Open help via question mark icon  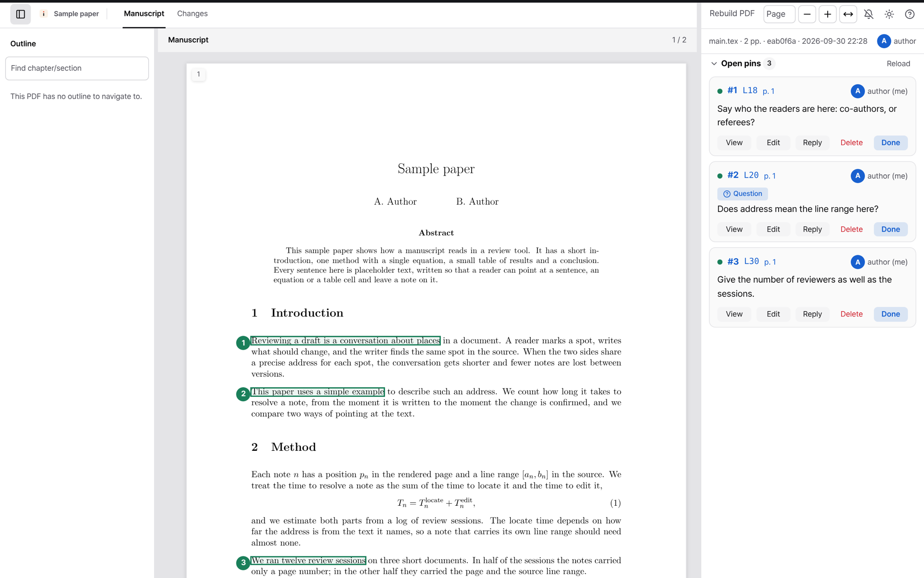[910, 14]
